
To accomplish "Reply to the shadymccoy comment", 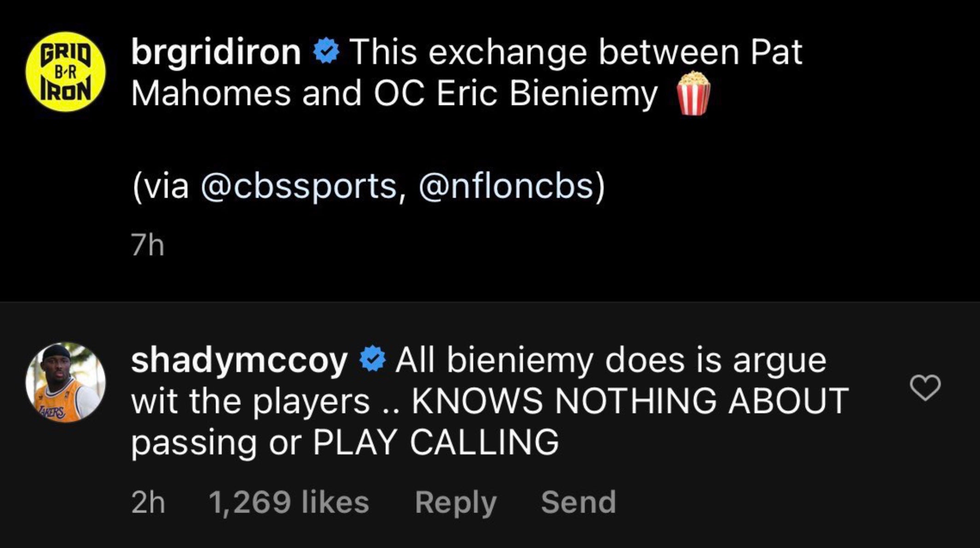I will coord(455,502).
